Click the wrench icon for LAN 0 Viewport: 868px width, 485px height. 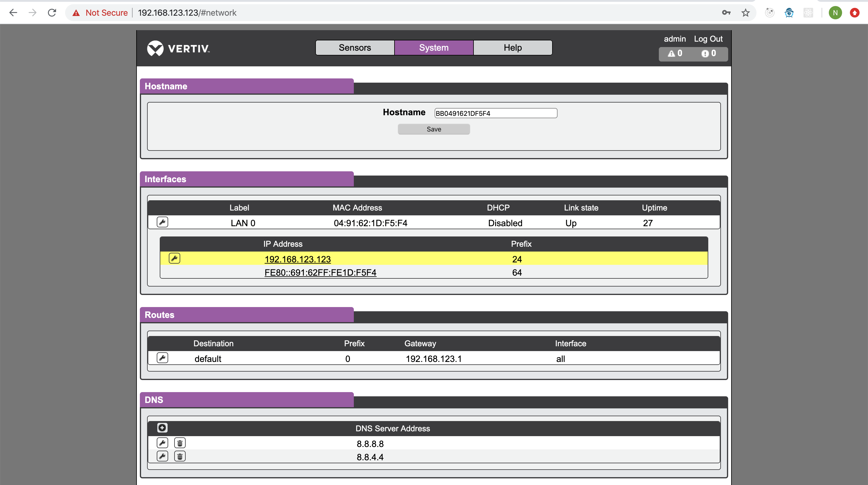point(162,222)
